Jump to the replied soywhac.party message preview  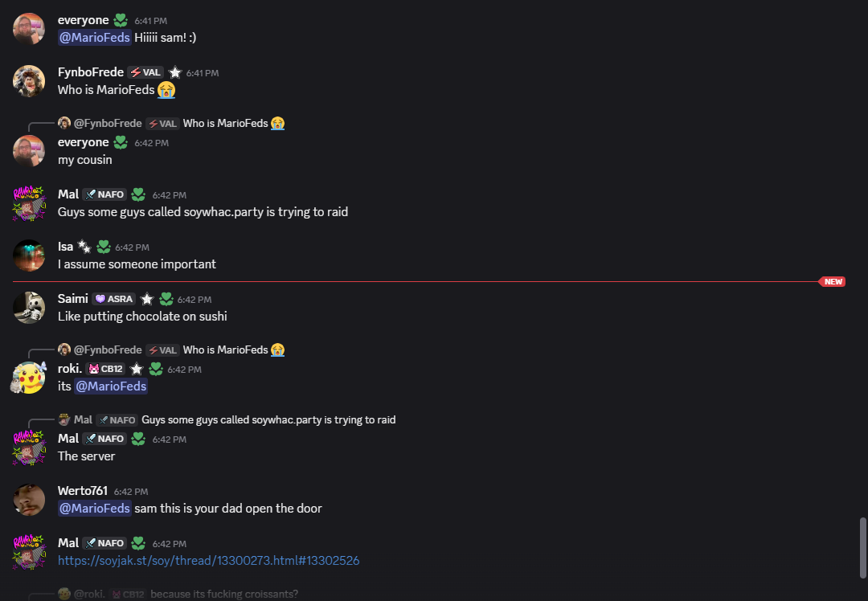click(x=268, y=419)
